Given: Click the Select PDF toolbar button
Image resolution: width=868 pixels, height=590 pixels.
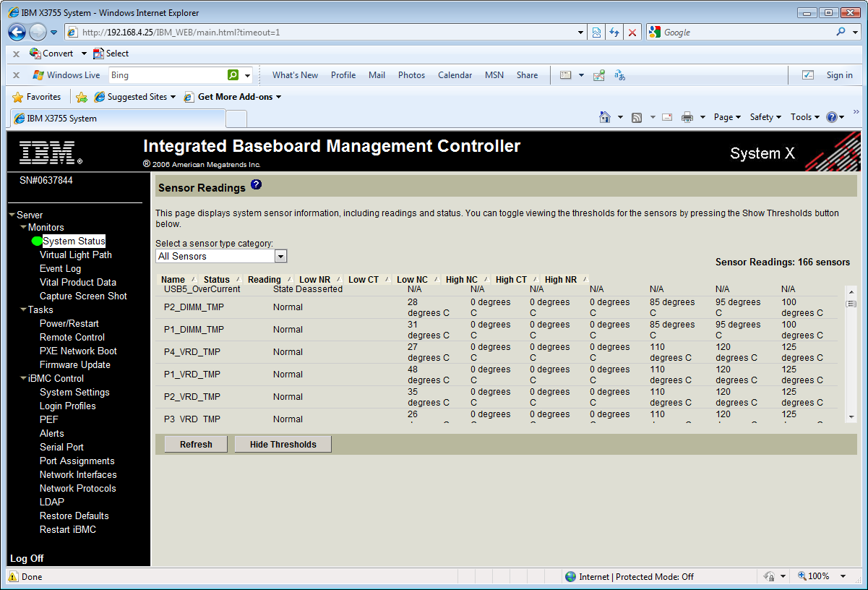Looking at the screenshot, I should pos(111,54).
